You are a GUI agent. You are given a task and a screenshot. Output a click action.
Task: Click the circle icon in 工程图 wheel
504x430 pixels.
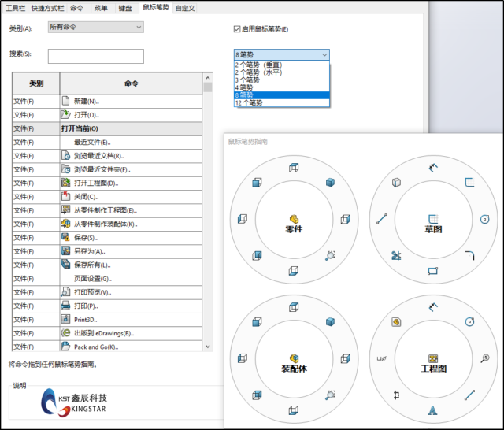(x=469, y=321)
